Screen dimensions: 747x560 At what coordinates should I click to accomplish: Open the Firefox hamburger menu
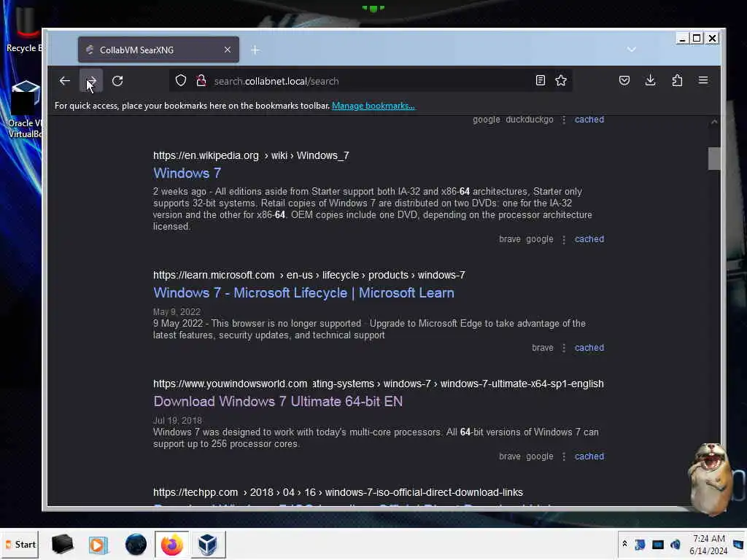pos(703,80)
